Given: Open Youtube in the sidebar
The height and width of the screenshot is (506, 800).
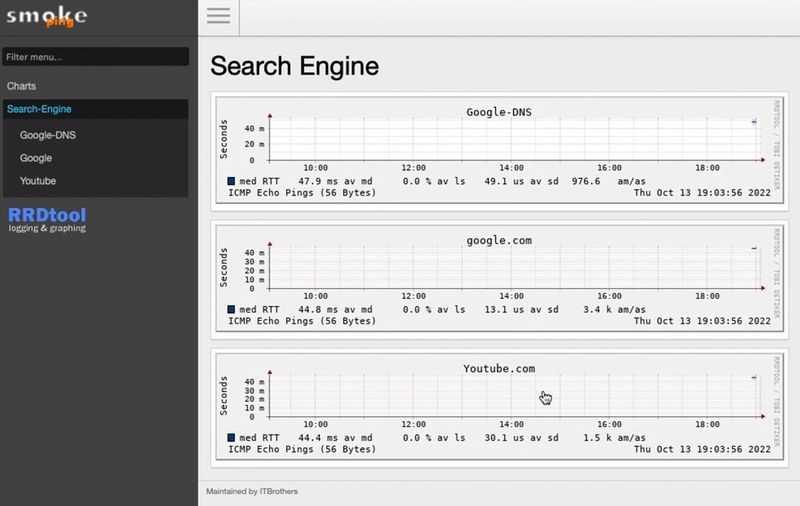Looking at the screenshot, I should pos(38,181).
